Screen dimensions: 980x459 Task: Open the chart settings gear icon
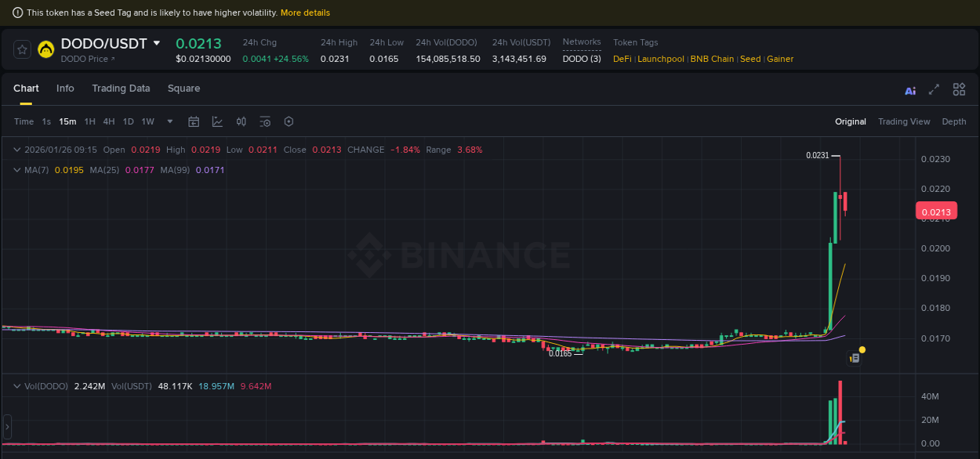(x=289, y=121)
